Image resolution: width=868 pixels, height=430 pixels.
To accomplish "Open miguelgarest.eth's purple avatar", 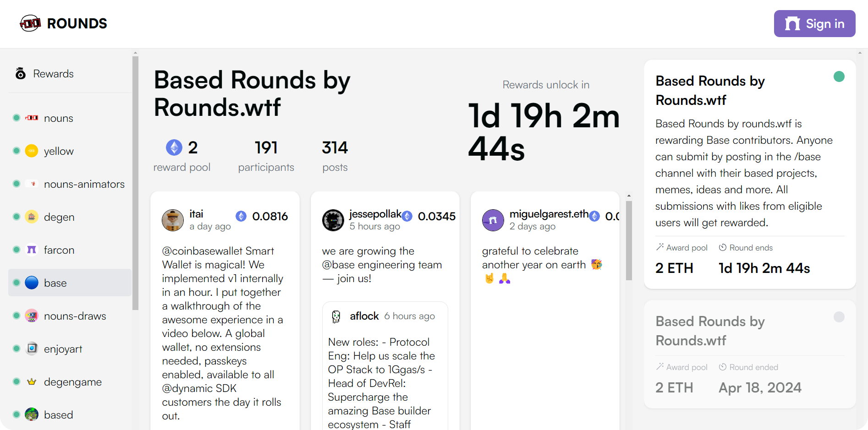I will pos(493,220).
